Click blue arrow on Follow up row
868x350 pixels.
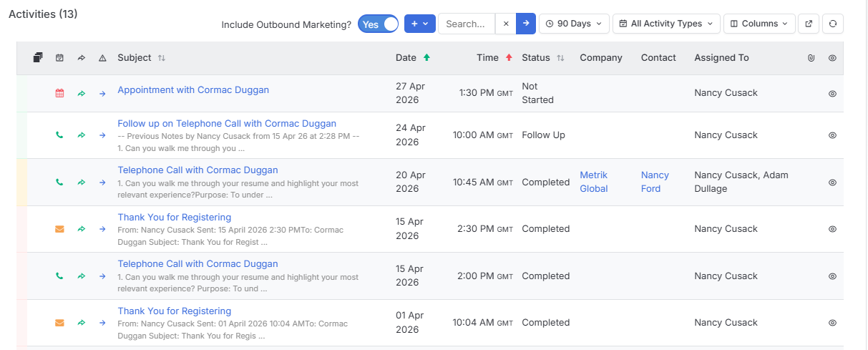[102, 135]
